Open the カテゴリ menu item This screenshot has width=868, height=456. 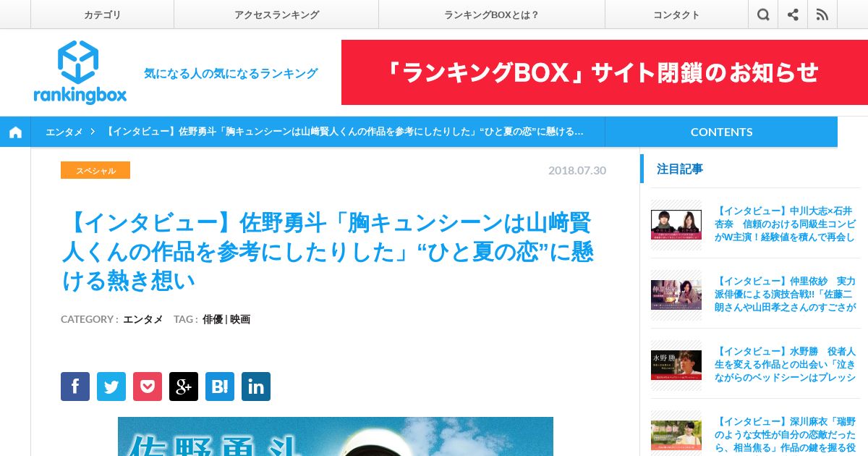(102, 14)
